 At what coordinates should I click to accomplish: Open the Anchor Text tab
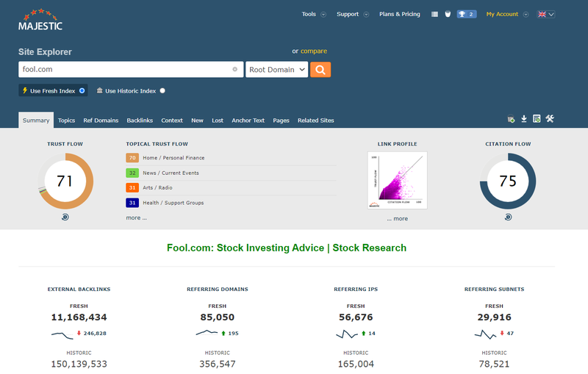[x=248, y=121]
